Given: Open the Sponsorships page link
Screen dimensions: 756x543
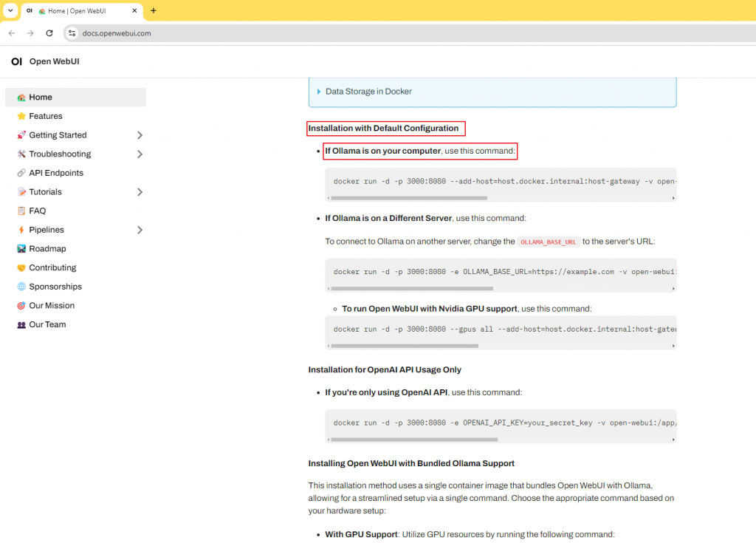Looking at the screenshot, I should click(x=76, y=287).
